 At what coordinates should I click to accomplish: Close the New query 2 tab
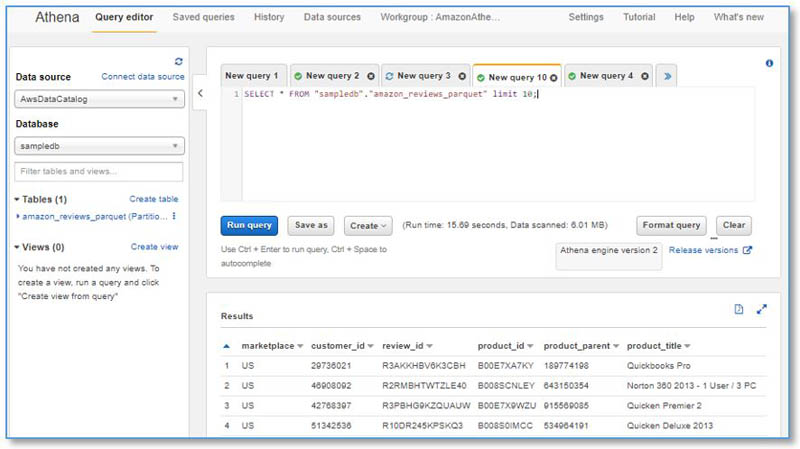[371, 76]
